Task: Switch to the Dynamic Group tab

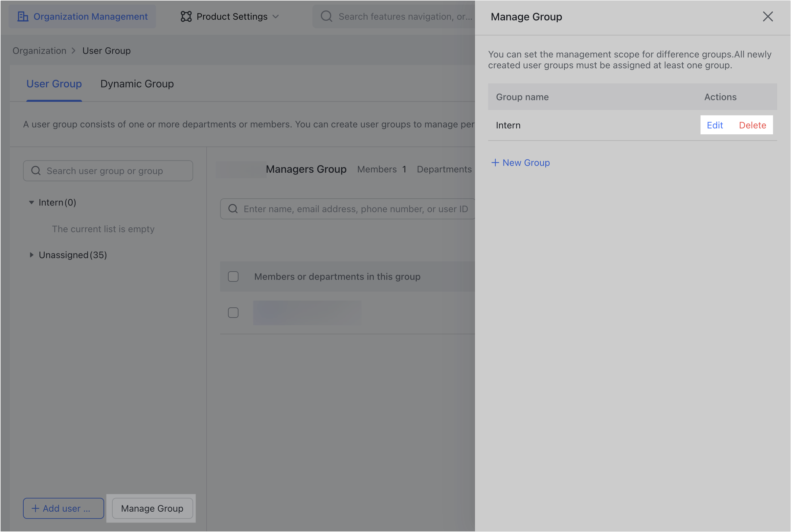Action: [x=137, y=84]
